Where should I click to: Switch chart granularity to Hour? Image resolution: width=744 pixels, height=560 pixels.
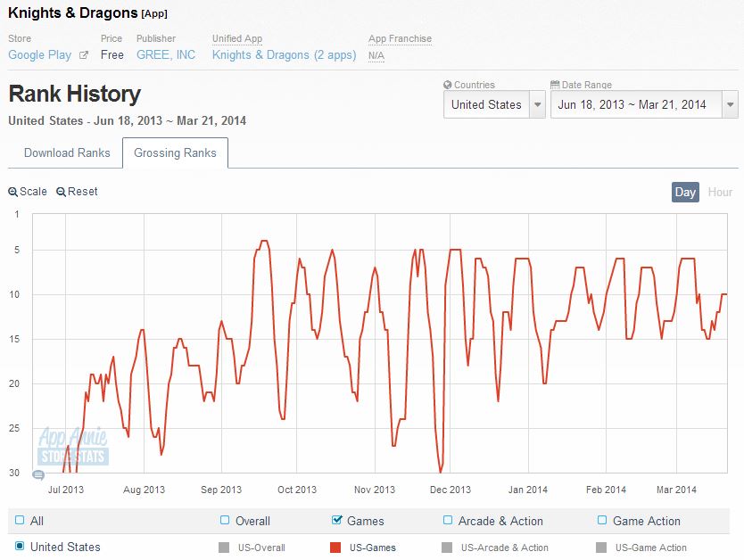tap(720, 192)
